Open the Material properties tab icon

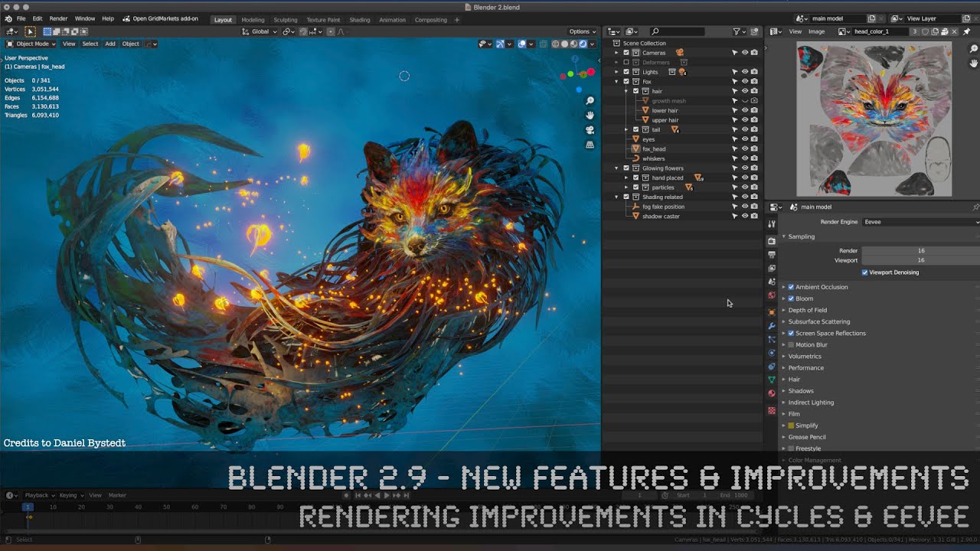772,394
